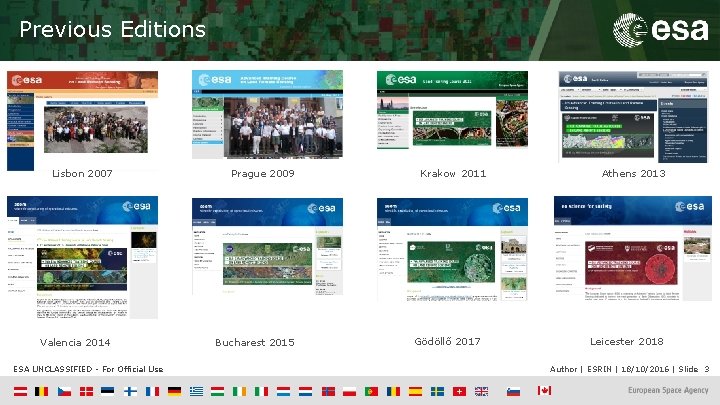The width and height of the screenshot is (720, 405).
Task: Select the Slovenia flag
Action: 513,391
